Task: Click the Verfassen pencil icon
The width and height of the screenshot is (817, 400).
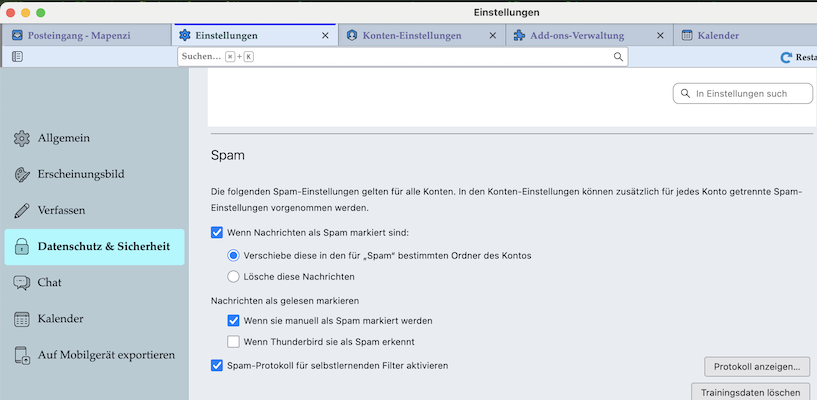Action: point(22,211)
